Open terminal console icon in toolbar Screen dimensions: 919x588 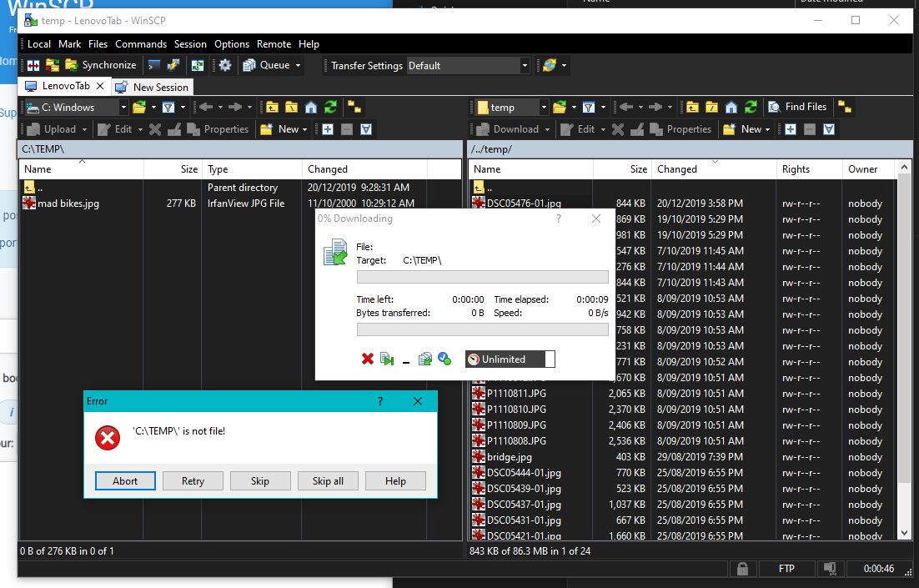pos(154,65)
